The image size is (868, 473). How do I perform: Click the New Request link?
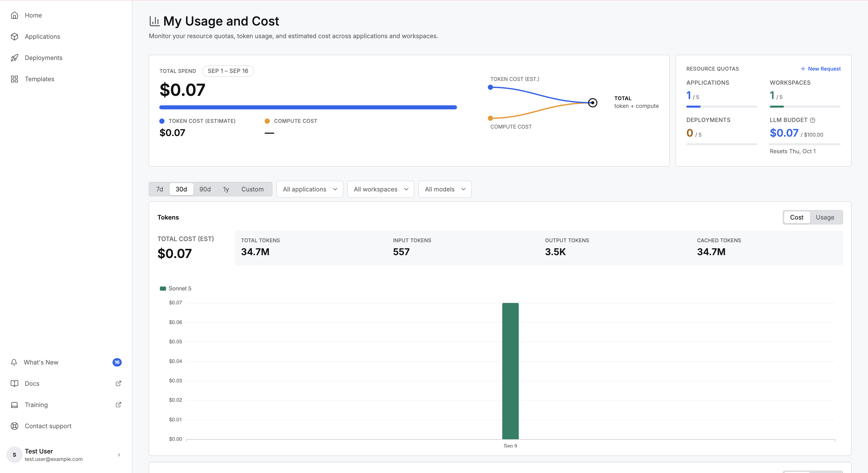[x=820, y=69]
